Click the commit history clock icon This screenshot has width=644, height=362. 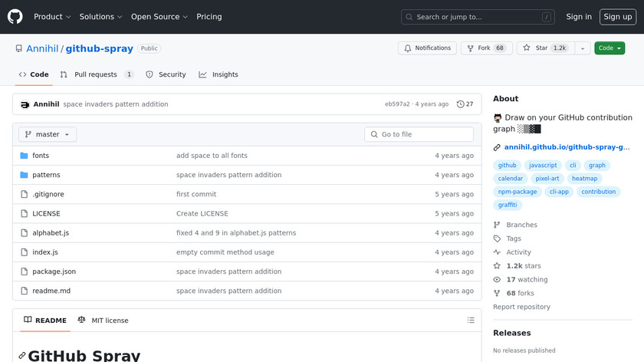coord(460,104)
